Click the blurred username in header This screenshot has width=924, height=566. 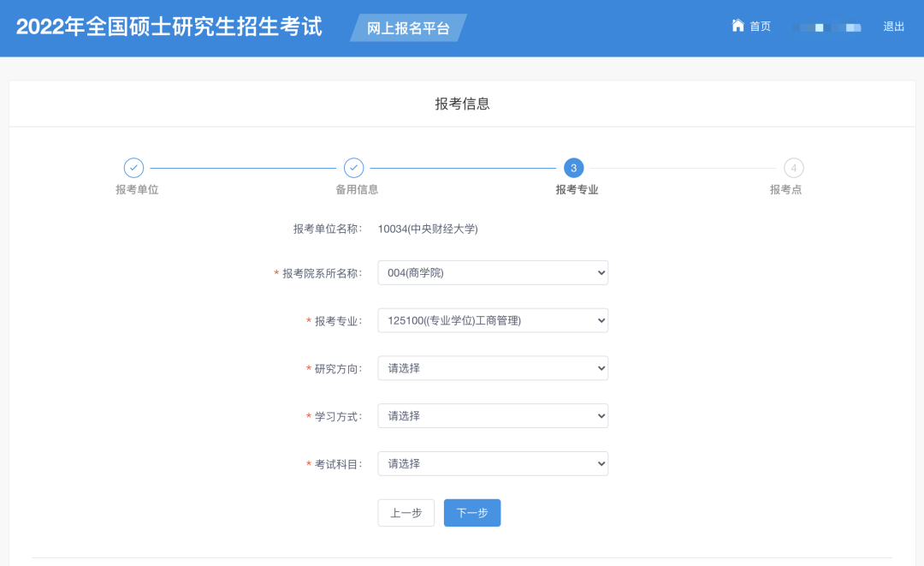pos(826,27)
